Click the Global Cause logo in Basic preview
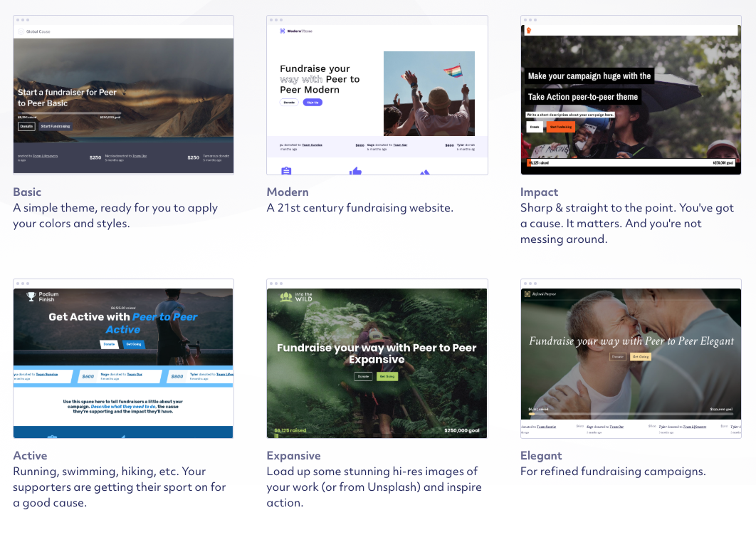 pos(34,31)
